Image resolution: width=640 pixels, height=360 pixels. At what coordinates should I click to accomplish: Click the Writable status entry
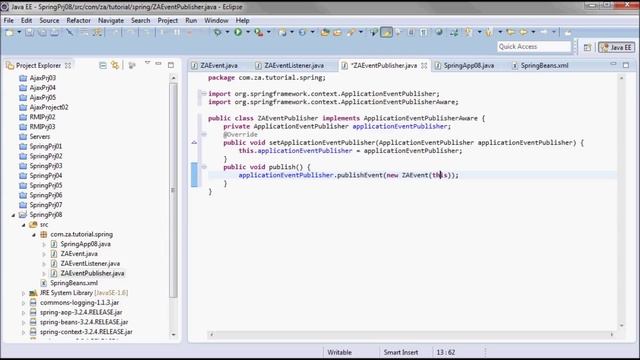[339, 352]
